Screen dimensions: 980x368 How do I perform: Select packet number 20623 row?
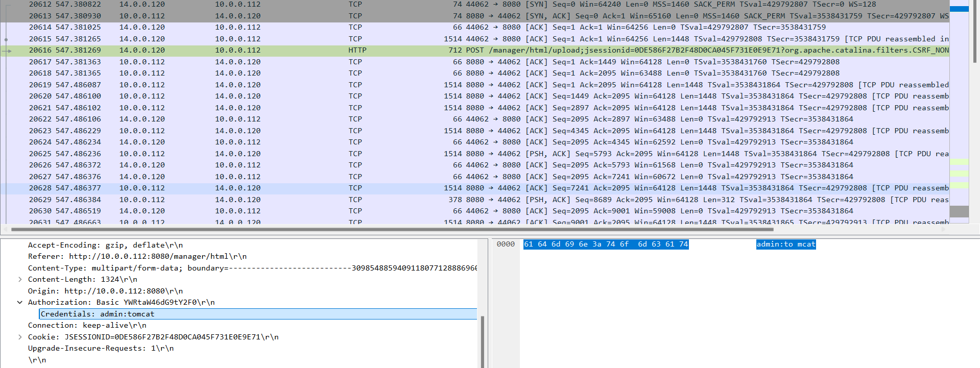[475, 131]
